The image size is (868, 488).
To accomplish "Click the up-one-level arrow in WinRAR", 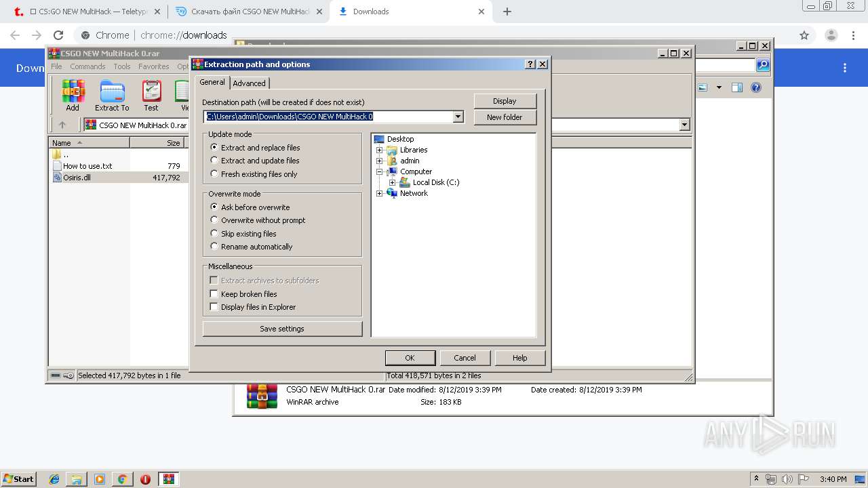I will coord(62,125).
